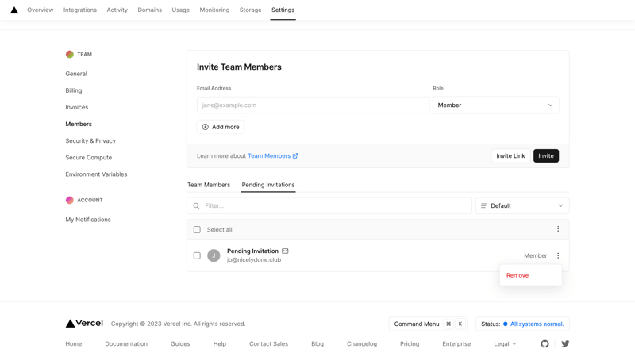The width and height of the screenshot is (635, 364).
Task: Click the Account avatar in sidebar
Action: (70, 200)
